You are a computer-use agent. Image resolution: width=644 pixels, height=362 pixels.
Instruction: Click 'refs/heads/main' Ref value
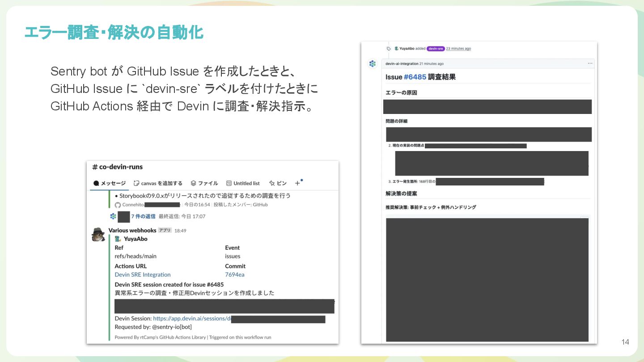click(x=136, y=256)
